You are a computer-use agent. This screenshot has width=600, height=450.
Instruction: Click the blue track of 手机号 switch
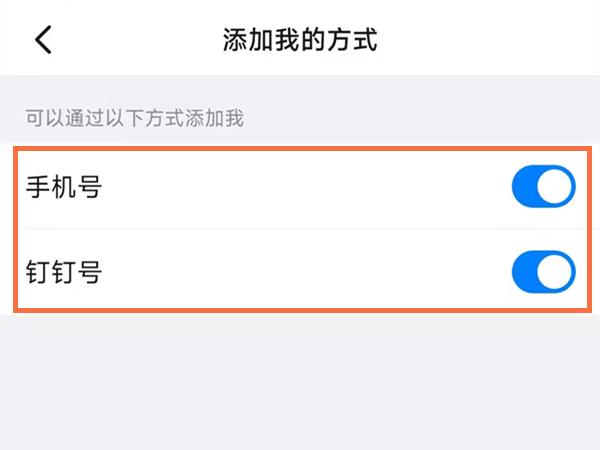pos(526,187)
